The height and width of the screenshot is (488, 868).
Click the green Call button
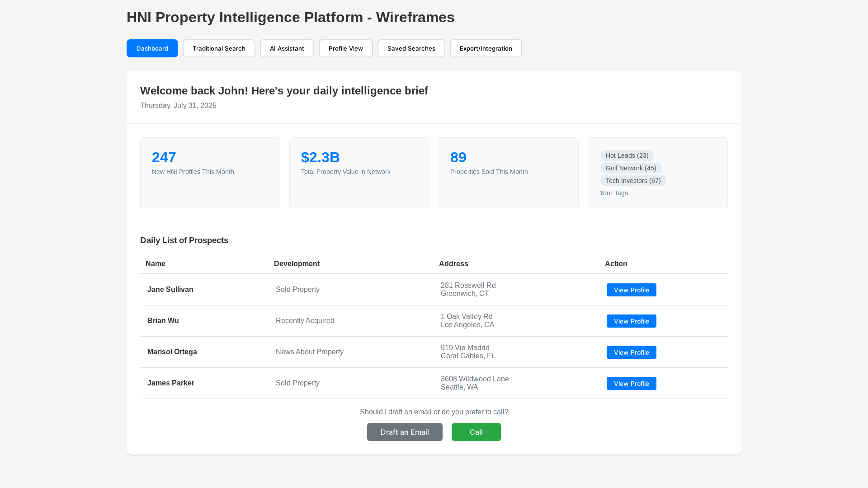[476, 432]
